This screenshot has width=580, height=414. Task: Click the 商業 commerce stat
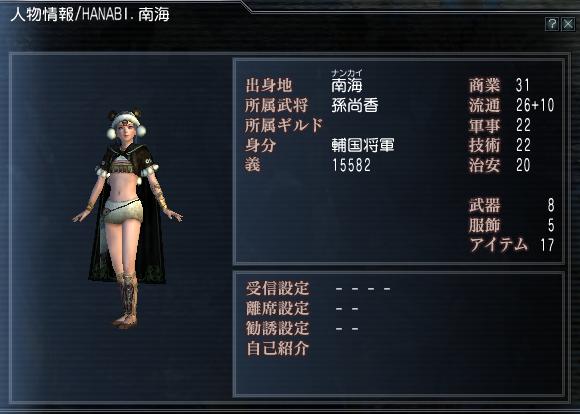coord(499,85)
